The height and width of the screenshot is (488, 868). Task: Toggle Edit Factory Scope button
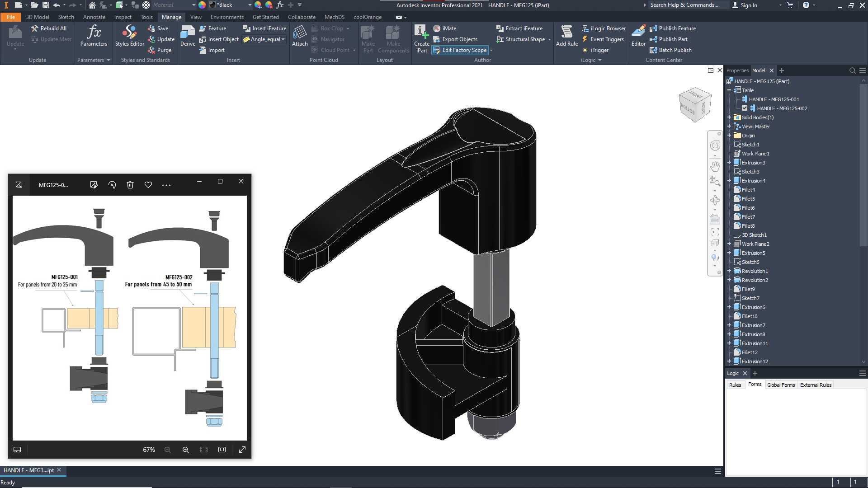pos(460,50)
